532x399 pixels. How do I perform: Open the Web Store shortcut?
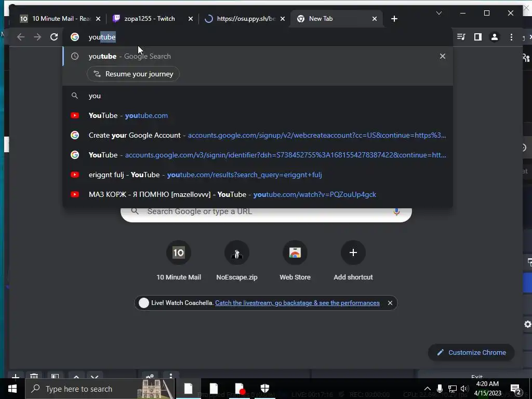point(295,261)
